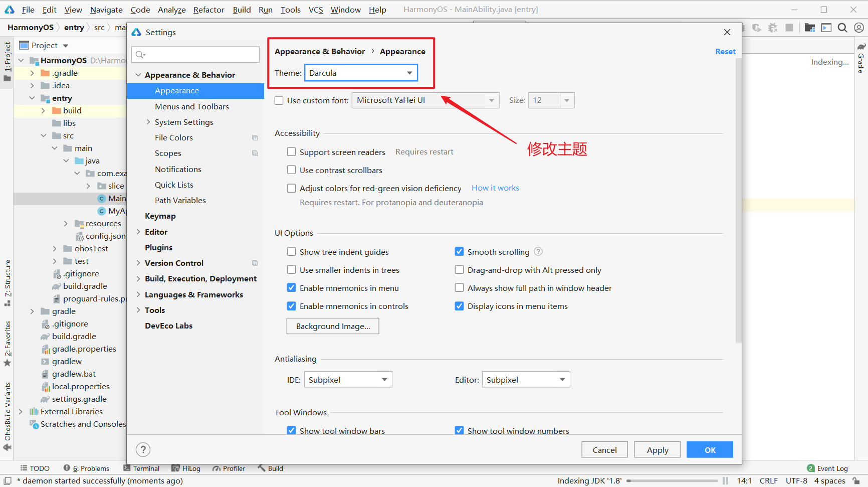Screen dimensions: 868x487
Task: Click the read-only lock icon in status bar
Action: 856,480
